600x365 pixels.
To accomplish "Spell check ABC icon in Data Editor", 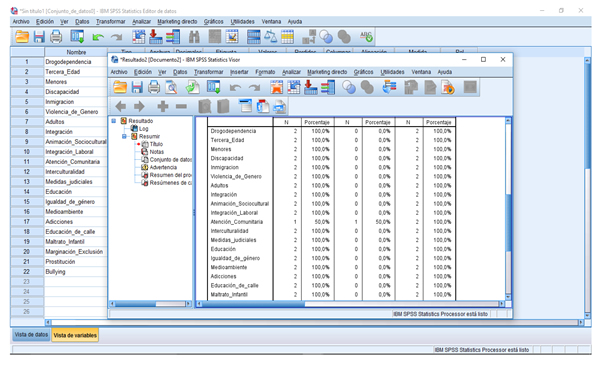I will point(366,37).
